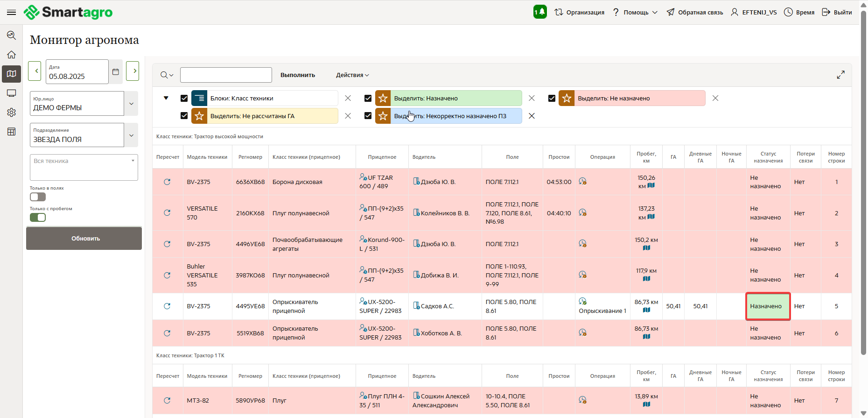The height and width of the screenshot is (418, 868).
Task: Open the calendar date picker icon
Action: [116, 71]
